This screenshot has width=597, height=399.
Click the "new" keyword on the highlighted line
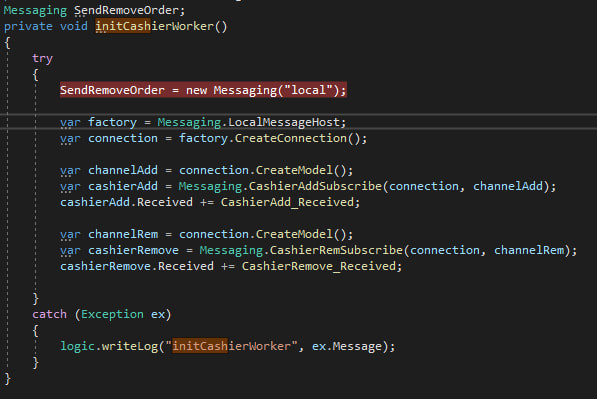point(196,90)
